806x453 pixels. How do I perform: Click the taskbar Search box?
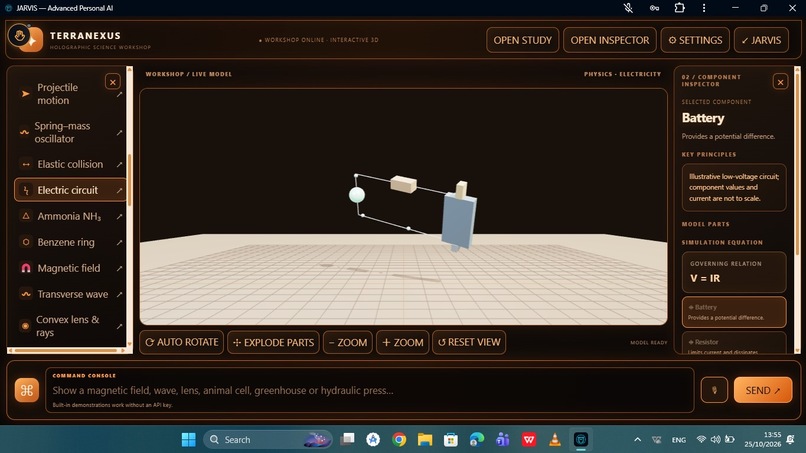[x=268, y=440]
